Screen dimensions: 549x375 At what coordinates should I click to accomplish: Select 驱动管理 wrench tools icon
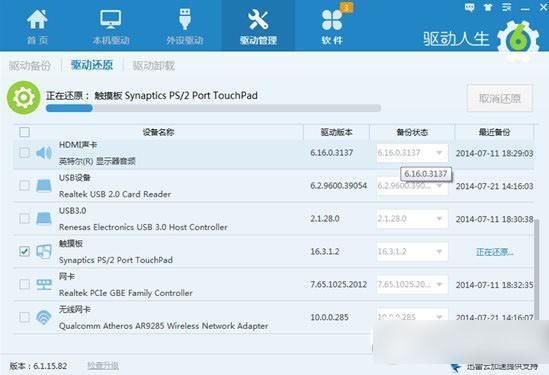(x=258, y=19)
